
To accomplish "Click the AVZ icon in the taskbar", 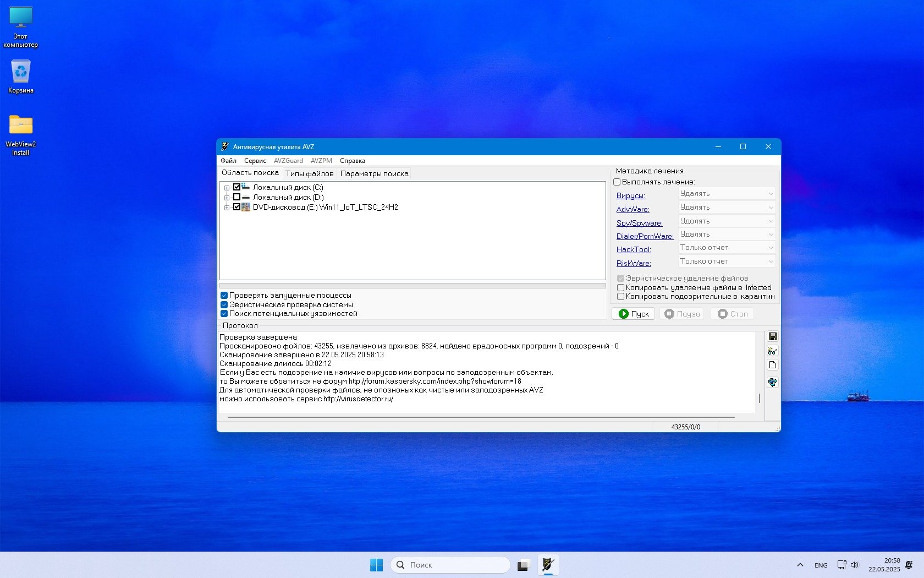I will 548,565.
